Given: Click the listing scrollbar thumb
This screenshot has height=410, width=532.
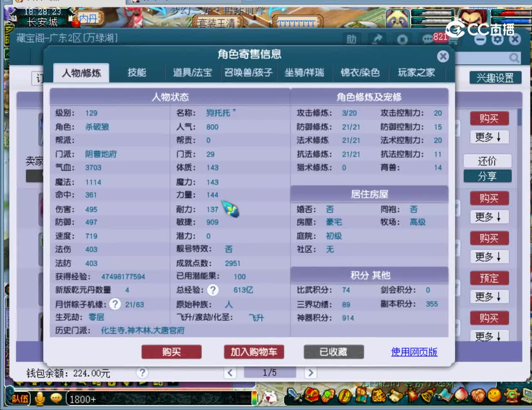Looking at the screenshot, I should (x=520, y=118).
